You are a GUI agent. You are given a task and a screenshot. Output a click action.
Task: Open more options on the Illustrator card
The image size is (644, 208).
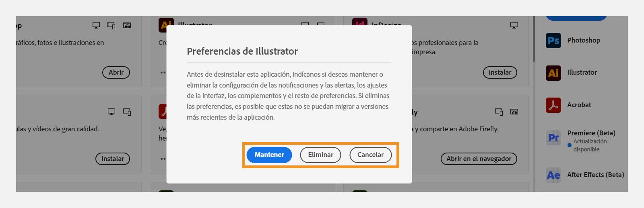pos(163,73)
